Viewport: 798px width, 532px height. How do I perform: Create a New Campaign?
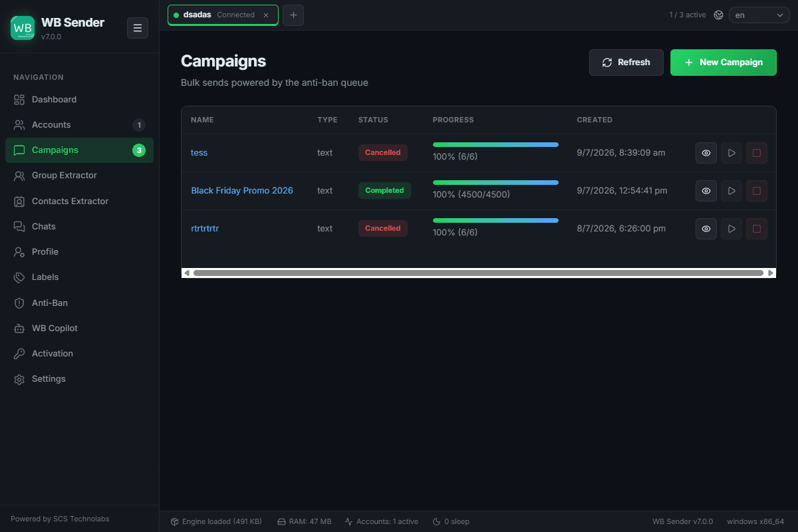[724, 63]
